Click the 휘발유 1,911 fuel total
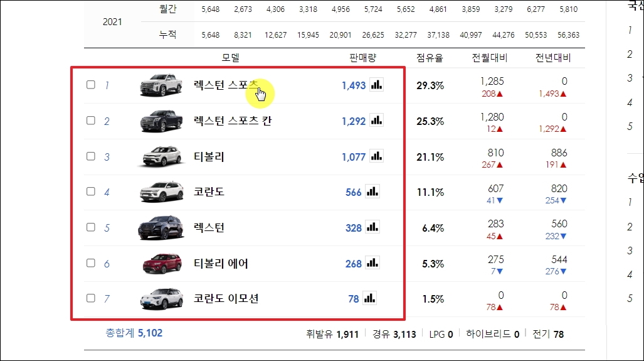Viewport: 644px width, 361px height. click(332, 334)
